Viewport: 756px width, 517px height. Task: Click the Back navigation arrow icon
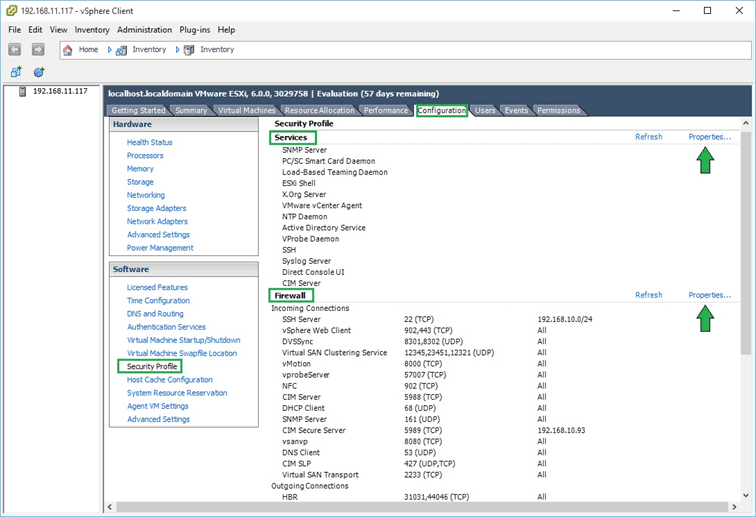pos(14,49)
